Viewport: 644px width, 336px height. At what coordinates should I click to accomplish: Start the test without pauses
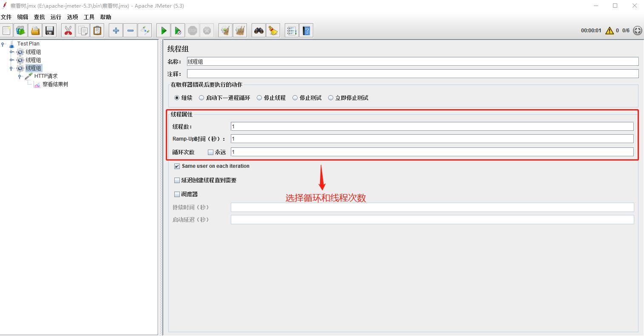coord(178,31)
